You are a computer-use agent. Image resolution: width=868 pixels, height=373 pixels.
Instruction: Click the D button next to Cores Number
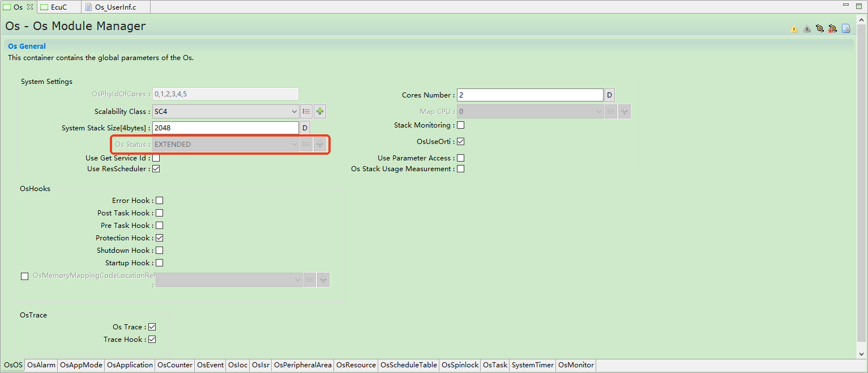pos(609,95)
